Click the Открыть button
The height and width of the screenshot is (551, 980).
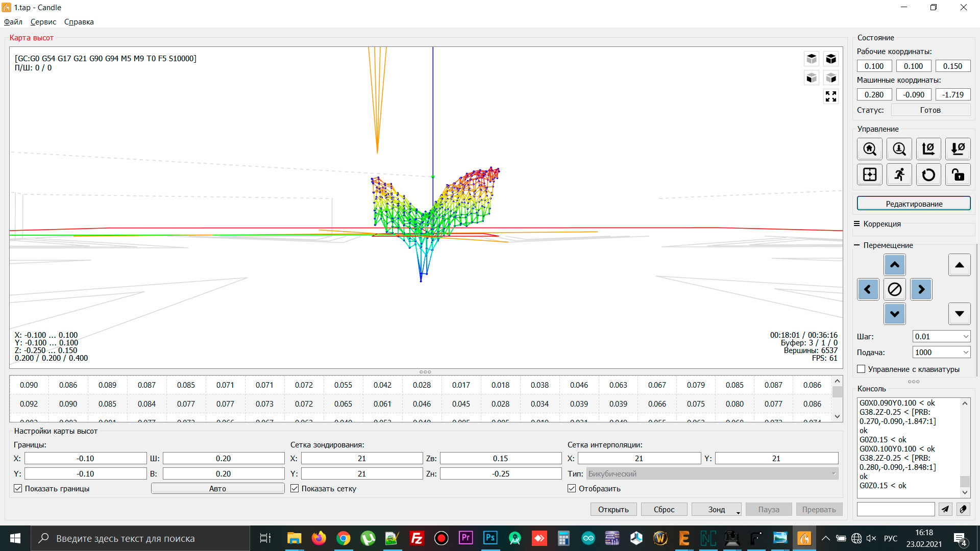614,510
